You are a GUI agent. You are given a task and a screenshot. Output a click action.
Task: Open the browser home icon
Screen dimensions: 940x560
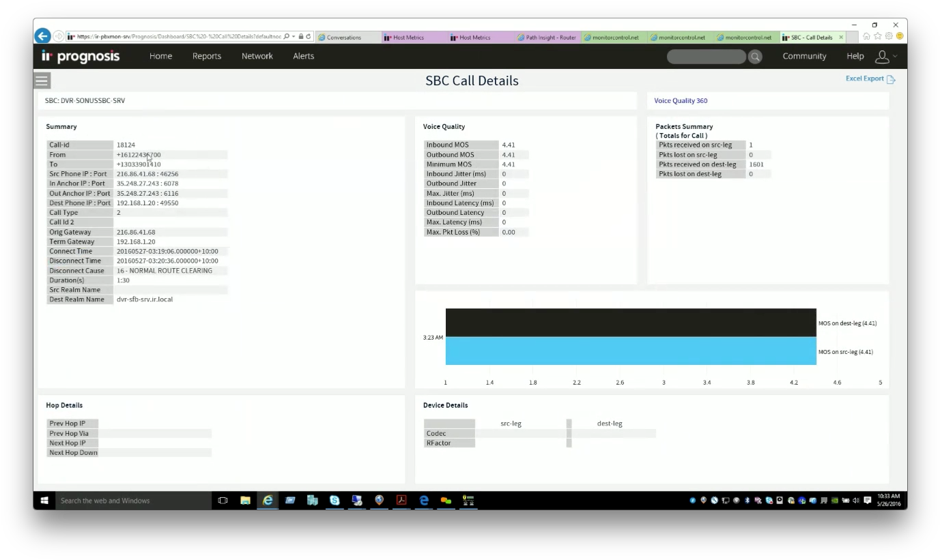coord(867,36)
